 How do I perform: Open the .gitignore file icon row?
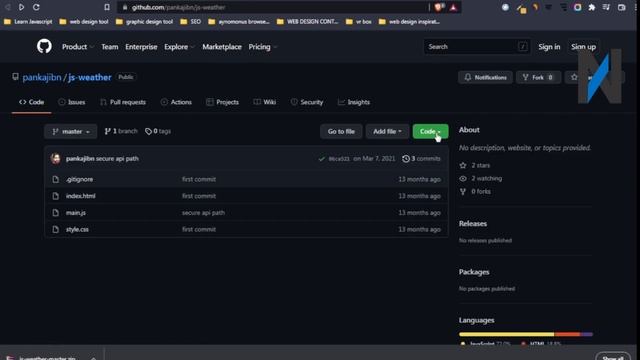point(56,179)
